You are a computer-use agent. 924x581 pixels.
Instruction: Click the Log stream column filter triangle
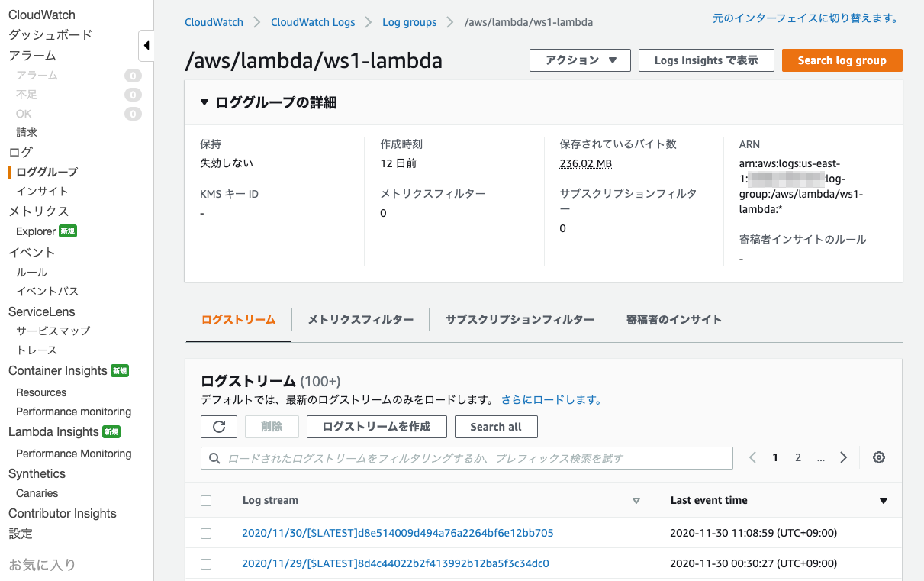(x=636, y=501)
